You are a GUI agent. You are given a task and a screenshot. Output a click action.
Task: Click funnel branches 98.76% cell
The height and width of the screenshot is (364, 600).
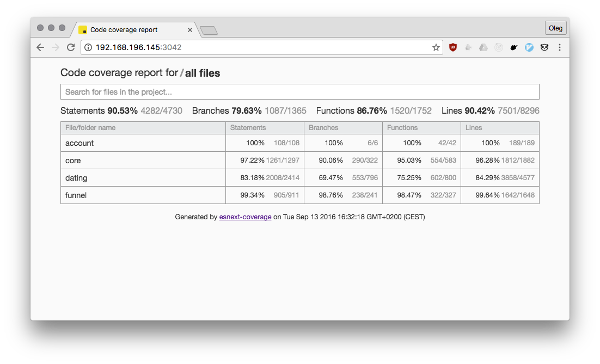coord(343,195)
